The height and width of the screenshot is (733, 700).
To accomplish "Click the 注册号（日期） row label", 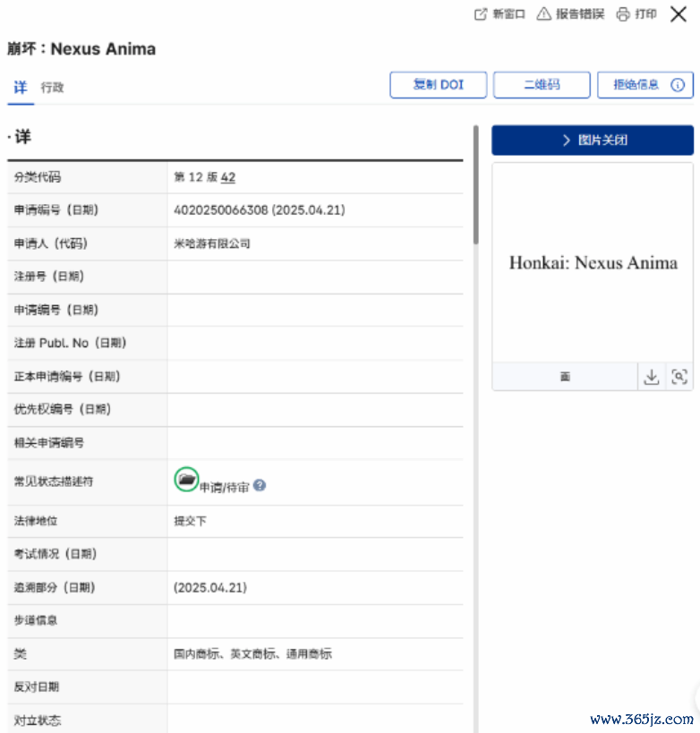I will pos(48,277).
